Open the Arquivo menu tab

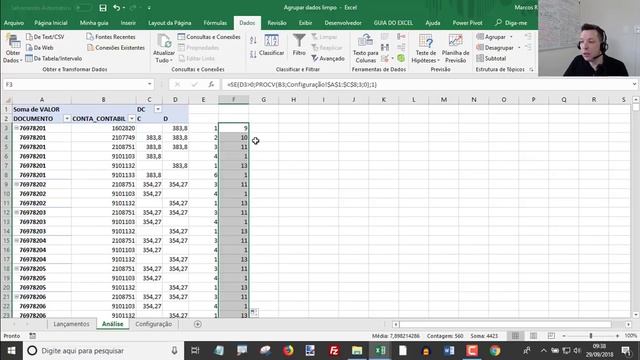coord(14,23)
